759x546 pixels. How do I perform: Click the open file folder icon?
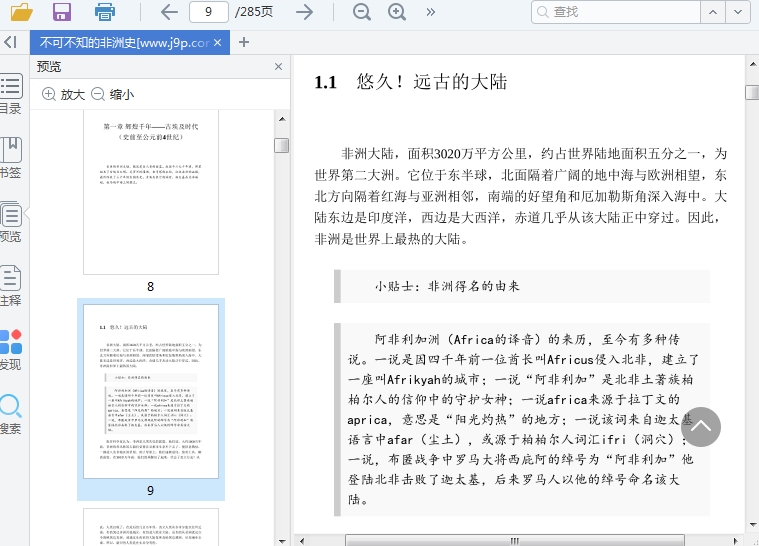21,12
